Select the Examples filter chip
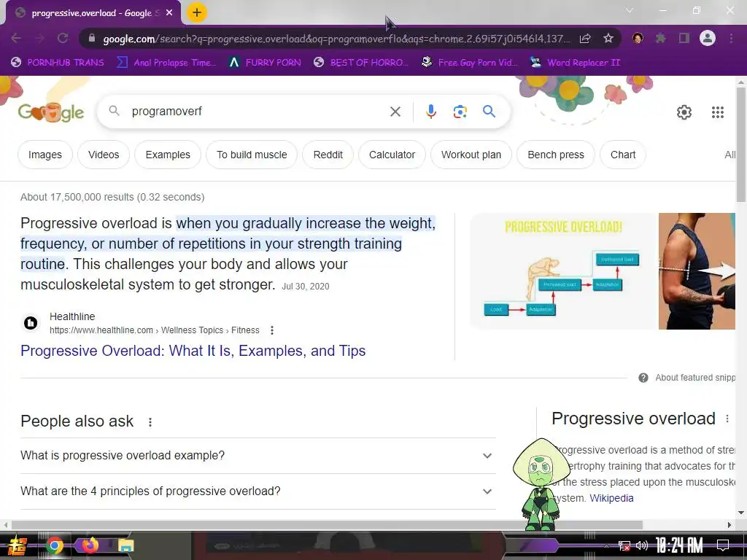The height and width of the screenshot is (560, 747). pyautogui.click(x=168, y=155)
